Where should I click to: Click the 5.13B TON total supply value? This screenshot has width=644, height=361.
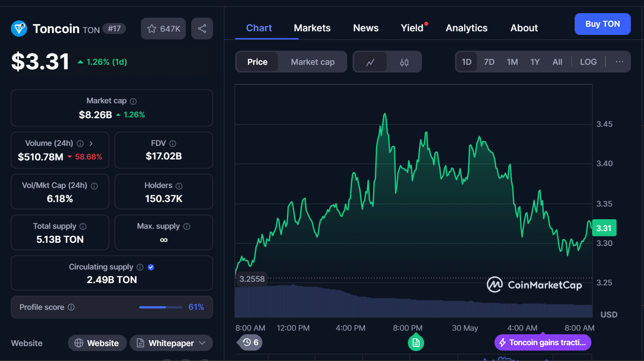click(60, 239)
